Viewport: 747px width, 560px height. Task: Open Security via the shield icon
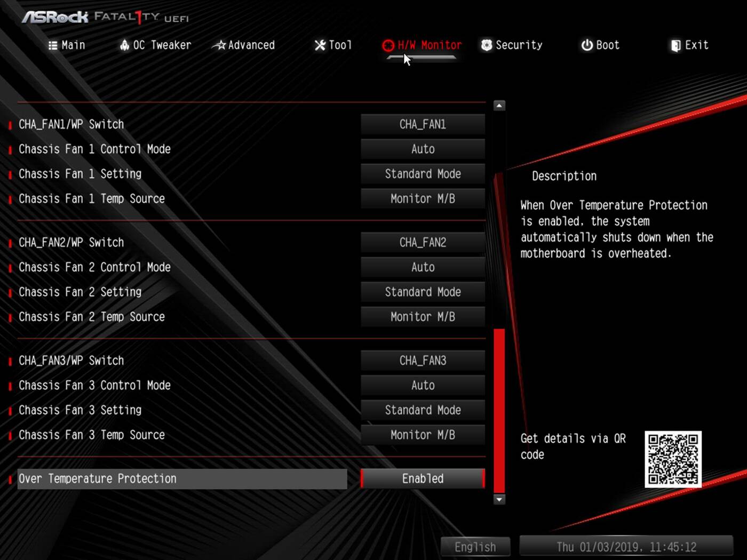(486, 45)
